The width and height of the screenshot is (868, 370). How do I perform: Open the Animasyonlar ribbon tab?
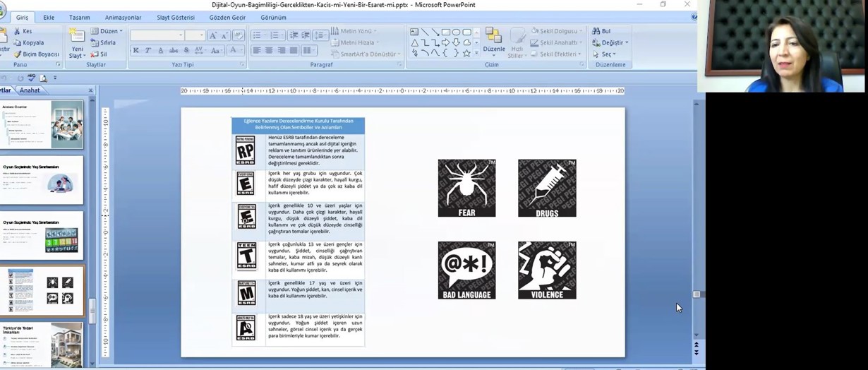123,17
